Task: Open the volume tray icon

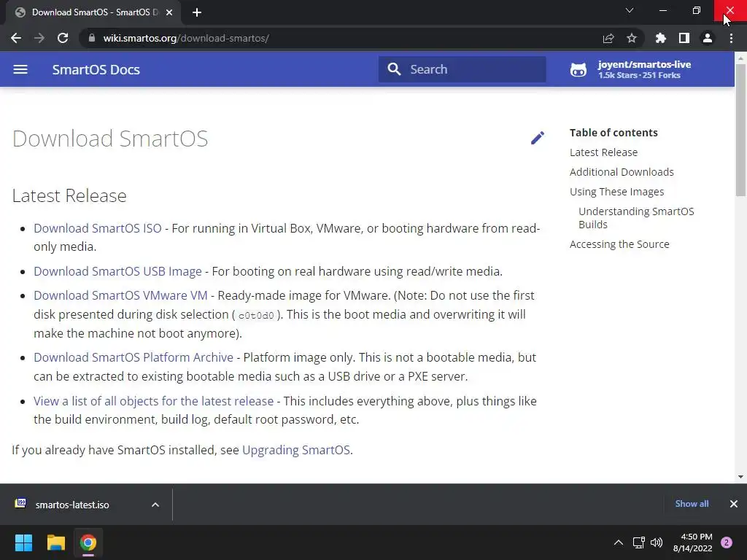Action: (657, 542)
